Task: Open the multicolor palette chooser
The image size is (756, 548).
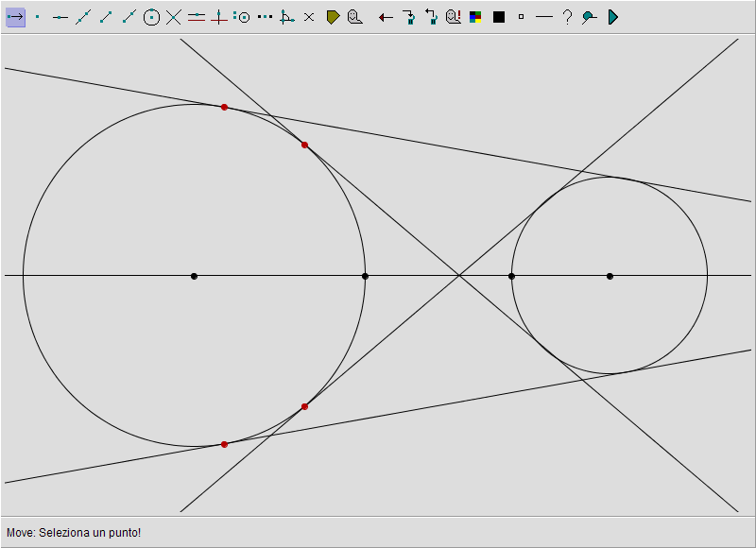Action: coord(476,17)
